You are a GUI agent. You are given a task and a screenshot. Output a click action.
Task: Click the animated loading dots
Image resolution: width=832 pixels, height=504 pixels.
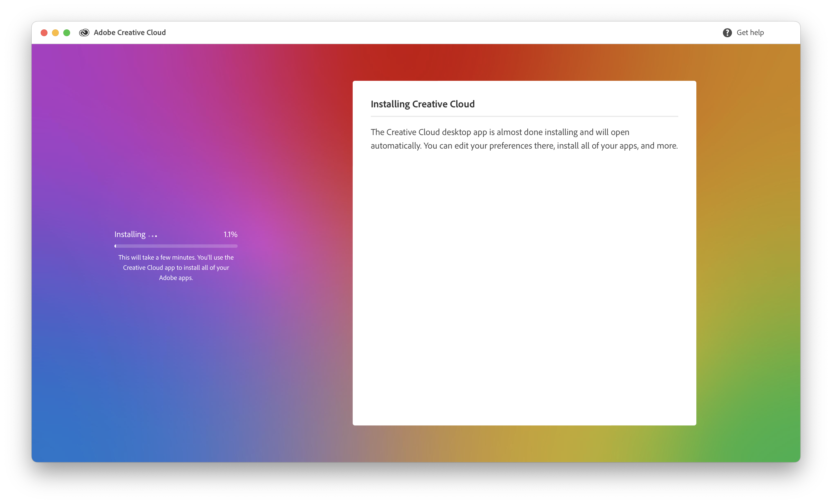pos(153,236)
